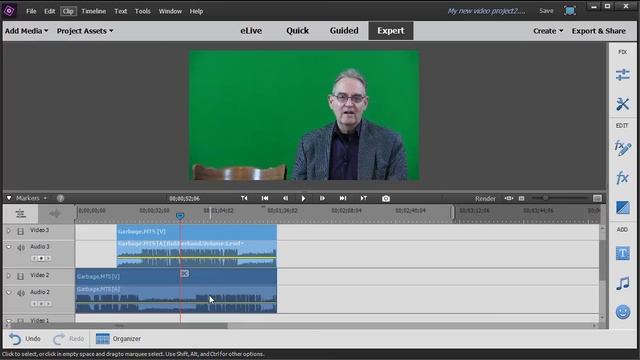Screen dimensions: 640x360
Task: Open the Text menu
Action: 120,11
